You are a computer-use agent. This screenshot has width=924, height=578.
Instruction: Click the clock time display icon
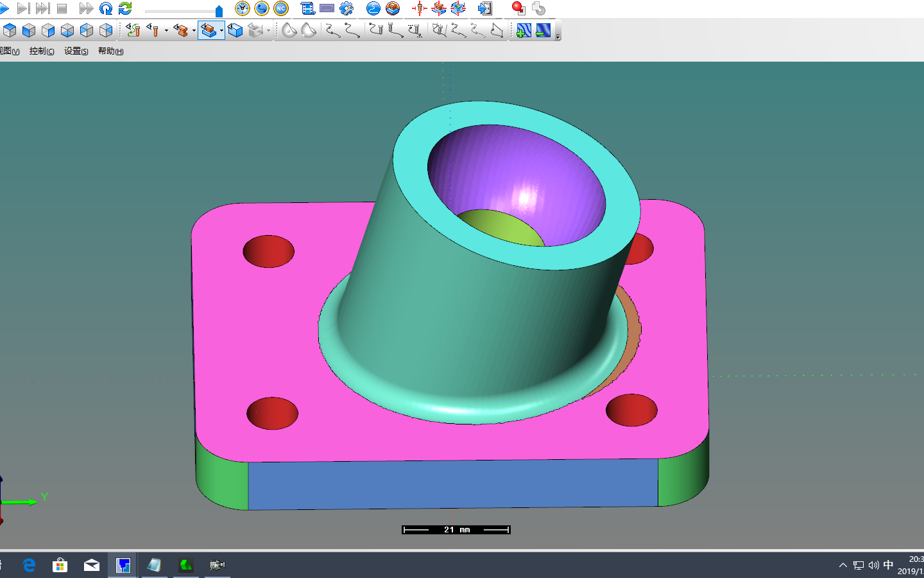pos(243,8)
